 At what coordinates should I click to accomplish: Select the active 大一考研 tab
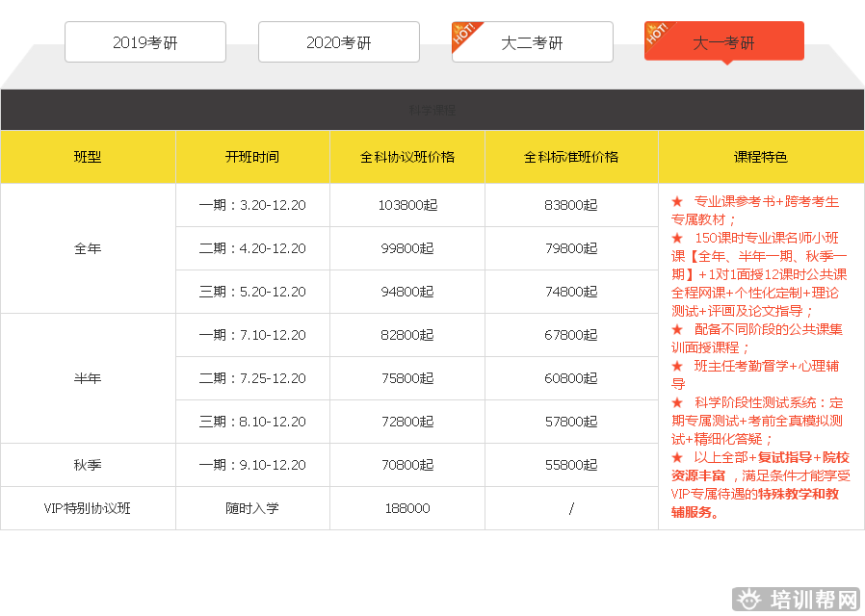(x=724, y=42)
